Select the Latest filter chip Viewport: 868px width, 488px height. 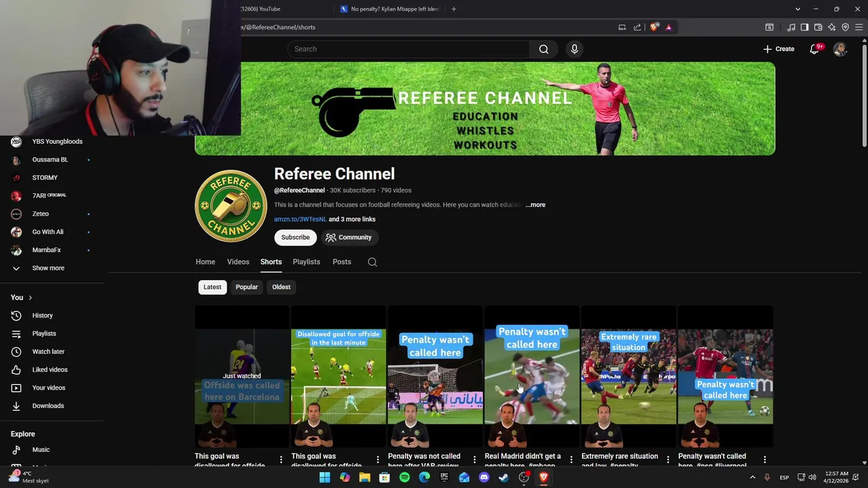pyautogui.click(x=212, y=287)
